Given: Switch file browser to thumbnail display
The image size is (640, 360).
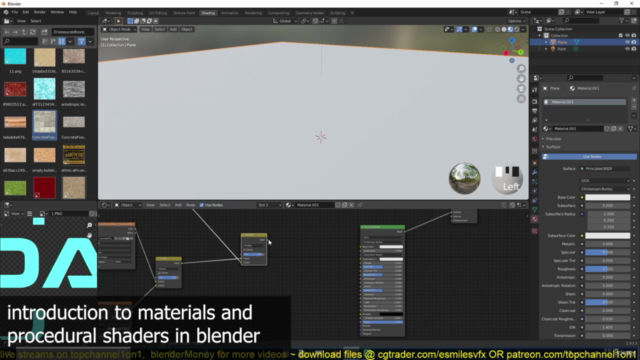Looking at the screenshot, I should (x=62, y=41).
